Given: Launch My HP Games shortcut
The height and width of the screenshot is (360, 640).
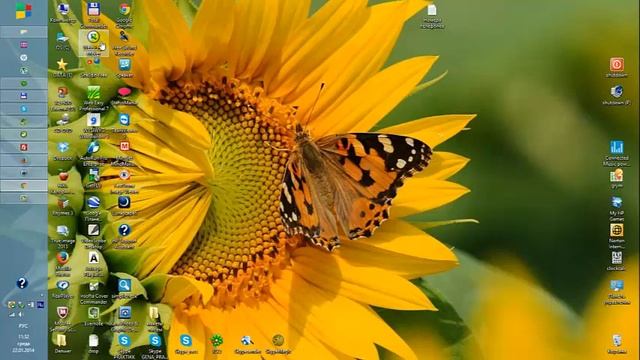Looking at the screenshot, I should pos(617,208).
